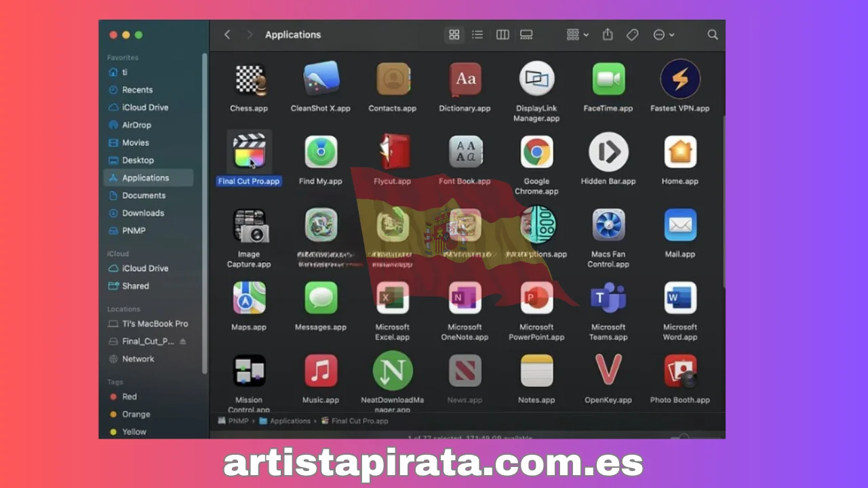Image resolution: width=868 pixels, height=488 pixels.
Task: Go back with the back arrow
Action: [x=227, y=35]
